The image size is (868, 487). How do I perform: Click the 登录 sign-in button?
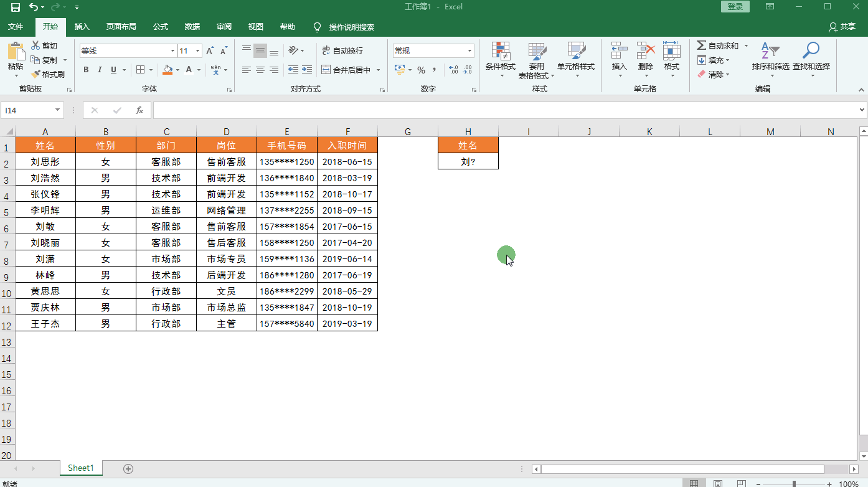point(735,6)
